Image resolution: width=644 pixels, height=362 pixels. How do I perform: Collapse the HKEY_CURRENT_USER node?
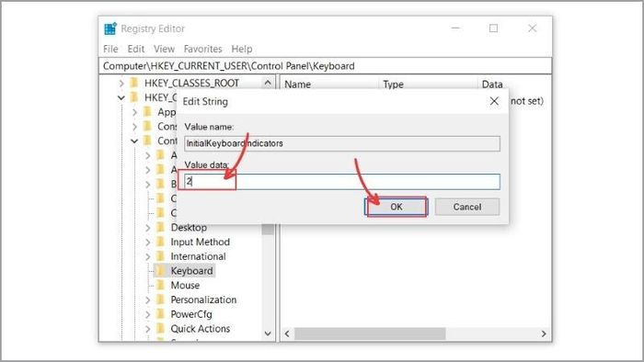[x=121, y=97]
